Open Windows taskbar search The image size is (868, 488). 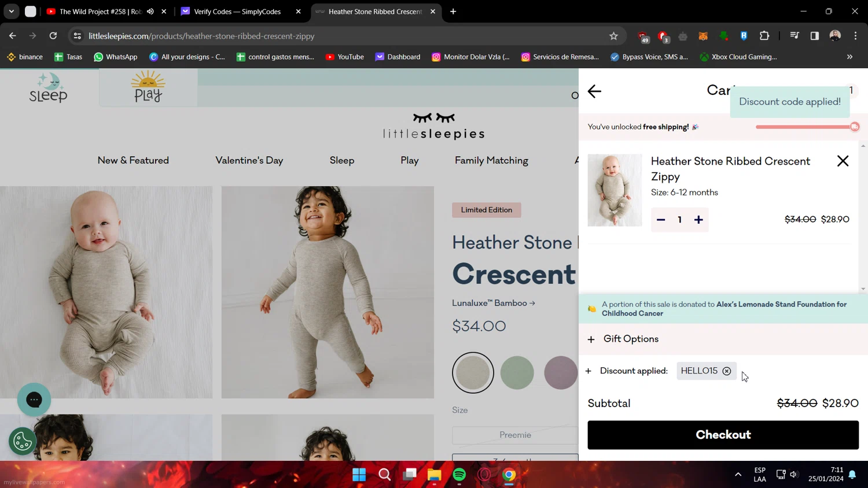(384, 475)
